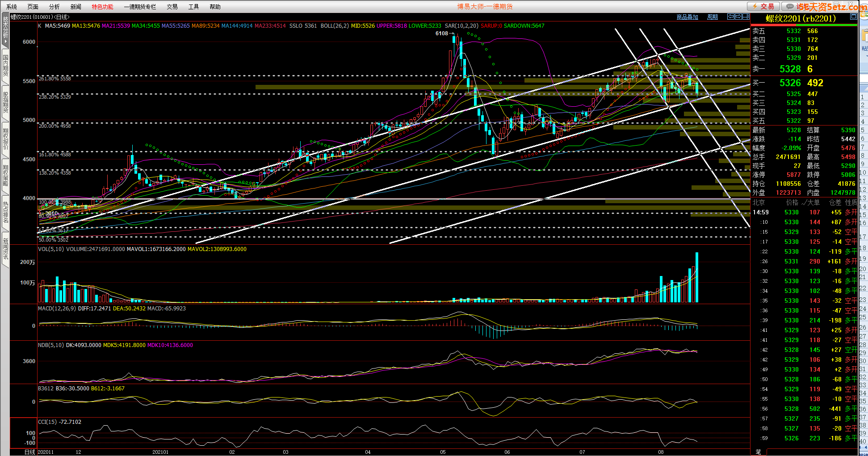Toggle the side panel layout icon
This screenshot has width=868, height=456.
click(x=746, y=17)
